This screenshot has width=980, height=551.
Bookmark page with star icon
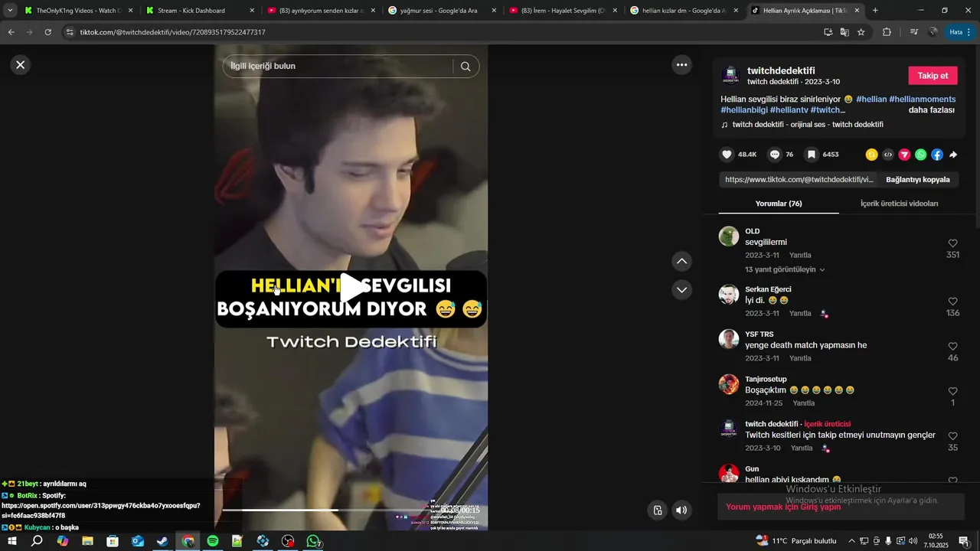861,32
